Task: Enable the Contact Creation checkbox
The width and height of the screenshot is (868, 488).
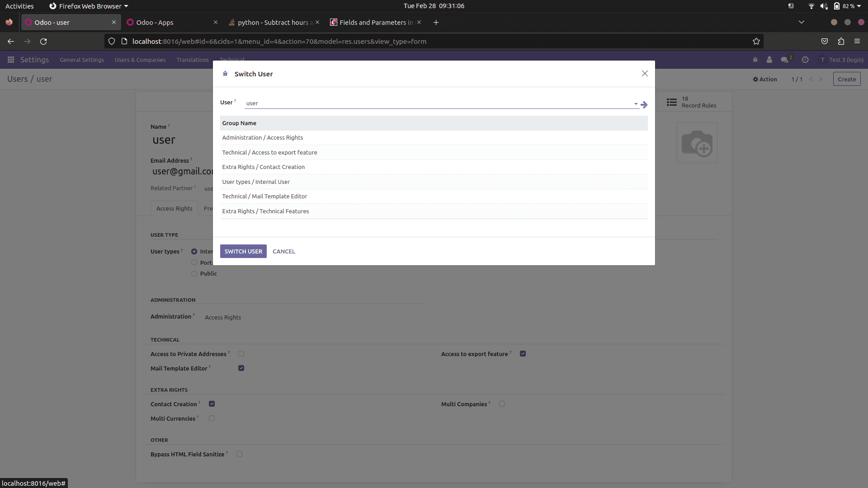Action: tap(212, 404)
